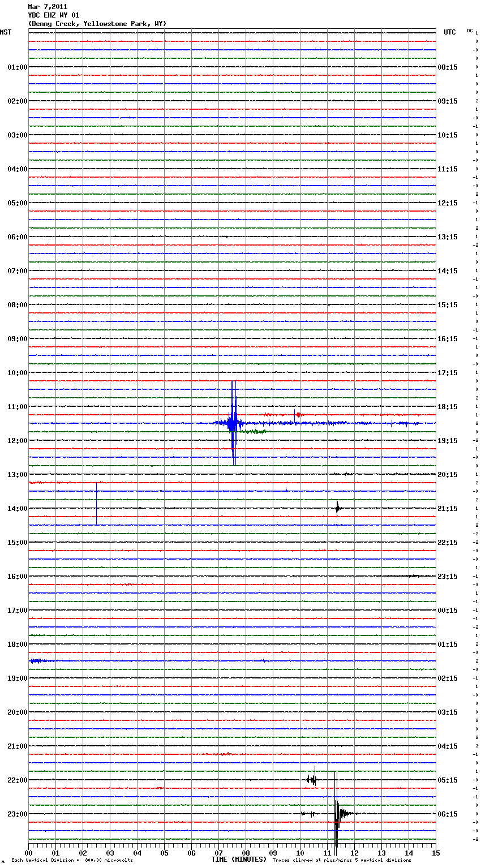Select the '20:00' MST time label
The height and width of the screenshot is (868, 481).
point(18,712)
